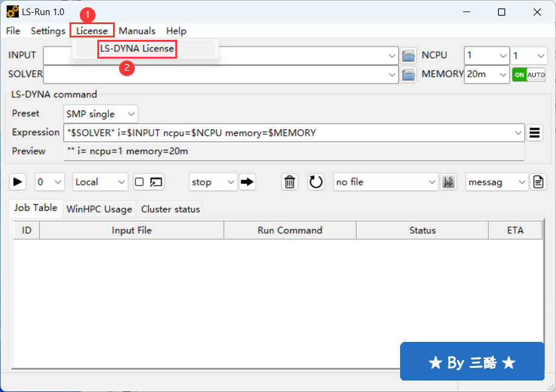Image resolution: width=556 pixels, height=392 pixels.
Task: Open the Manuals menu
Action: [137, 31]
